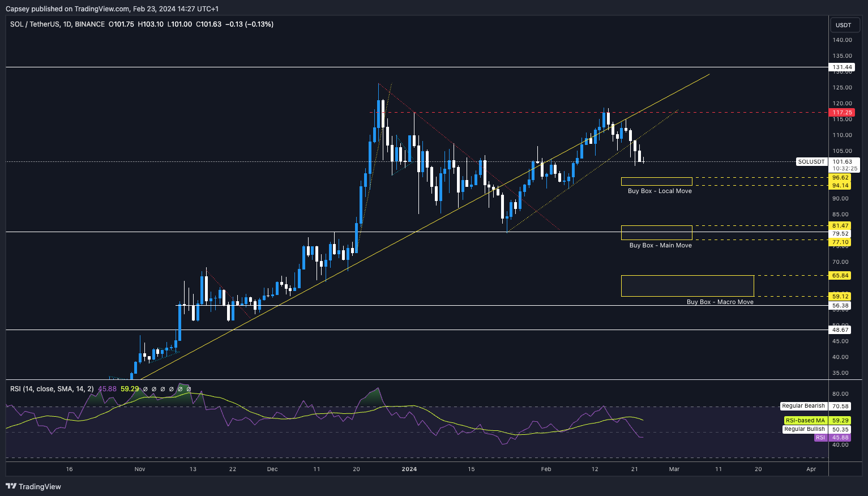Select the red 117.25 price label
The image size is (868, 496).
[842, 113]
